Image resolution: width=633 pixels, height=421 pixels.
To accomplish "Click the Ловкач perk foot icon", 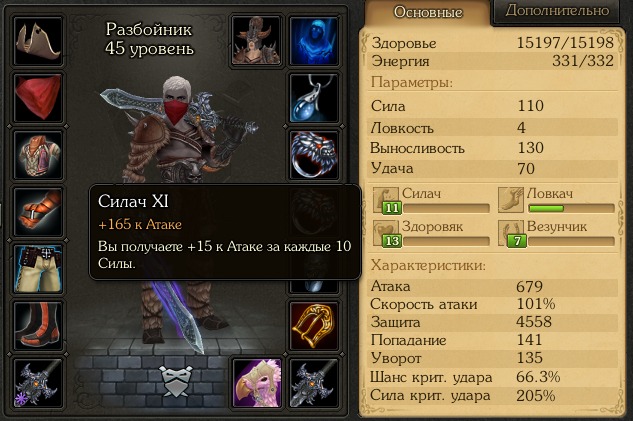I will (x=511, y=199).
